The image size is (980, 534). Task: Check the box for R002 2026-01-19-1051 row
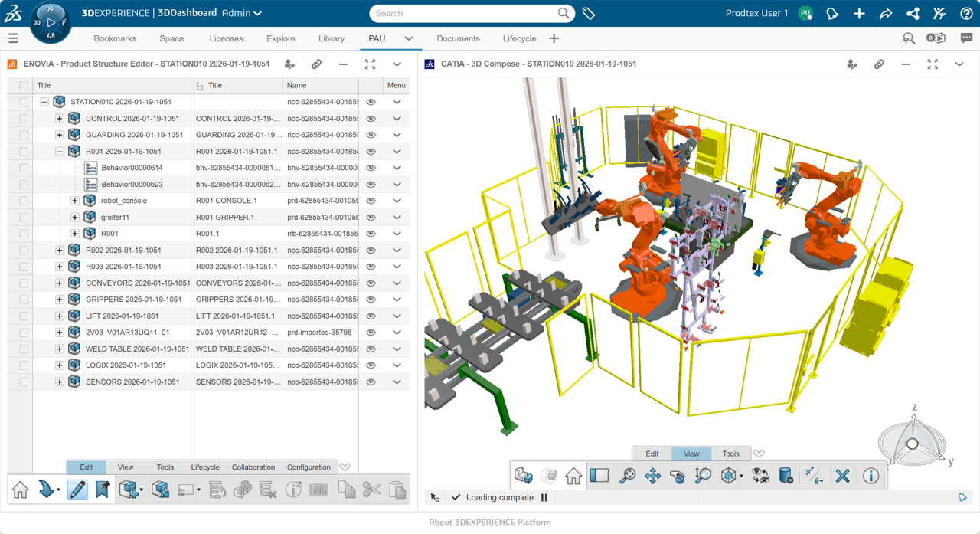tap(24, 250)
